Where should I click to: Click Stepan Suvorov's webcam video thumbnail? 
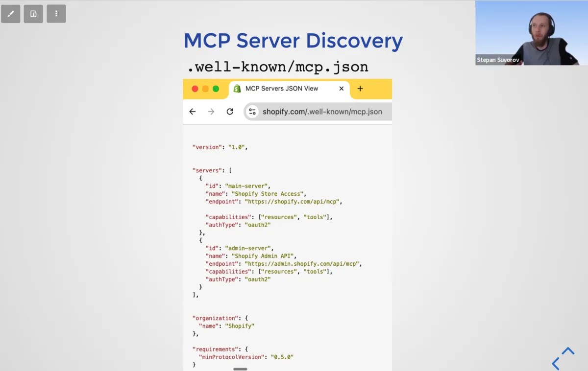(532, 33)
